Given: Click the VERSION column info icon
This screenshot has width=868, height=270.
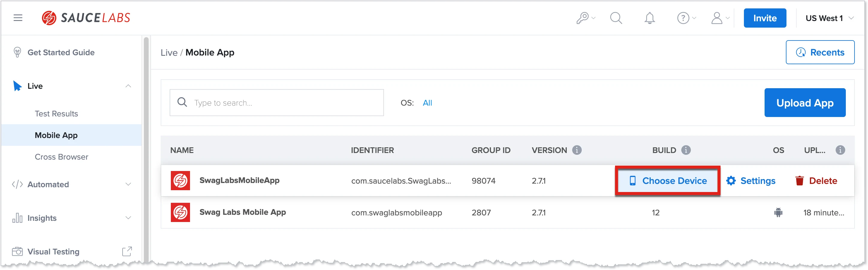Looking at the screenshot, I should pos(577,150).
